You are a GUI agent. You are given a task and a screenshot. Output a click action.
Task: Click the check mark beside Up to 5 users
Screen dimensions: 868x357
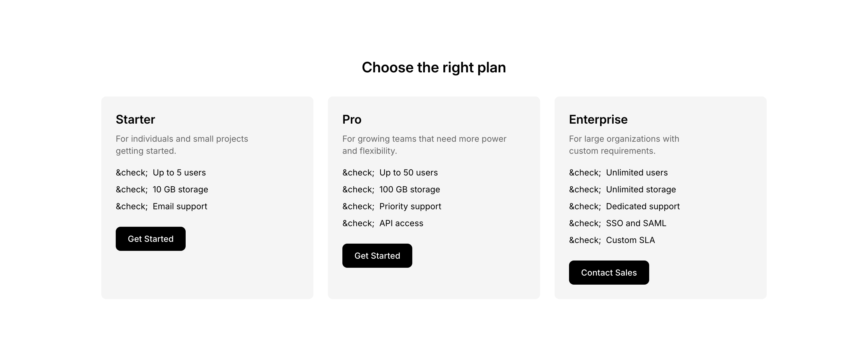pos(131,172)
